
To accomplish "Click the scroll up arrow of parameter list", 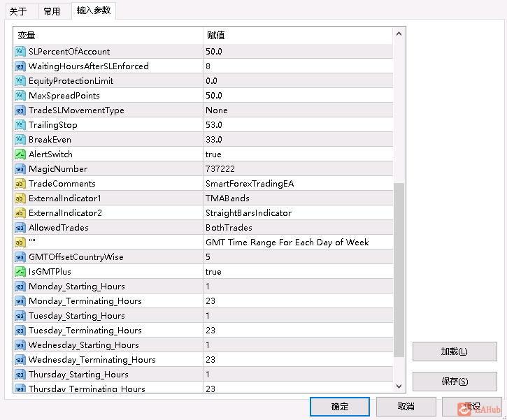I will point(399,34).
